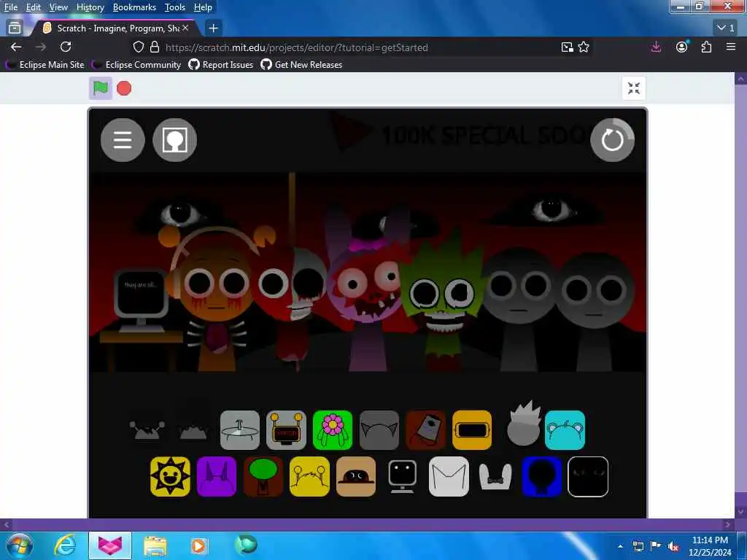The height and width of the screenshot is (560, 747).
Task: Click the computer monitor character on stage
Action: pyautogui.click(x=141, y=303)
